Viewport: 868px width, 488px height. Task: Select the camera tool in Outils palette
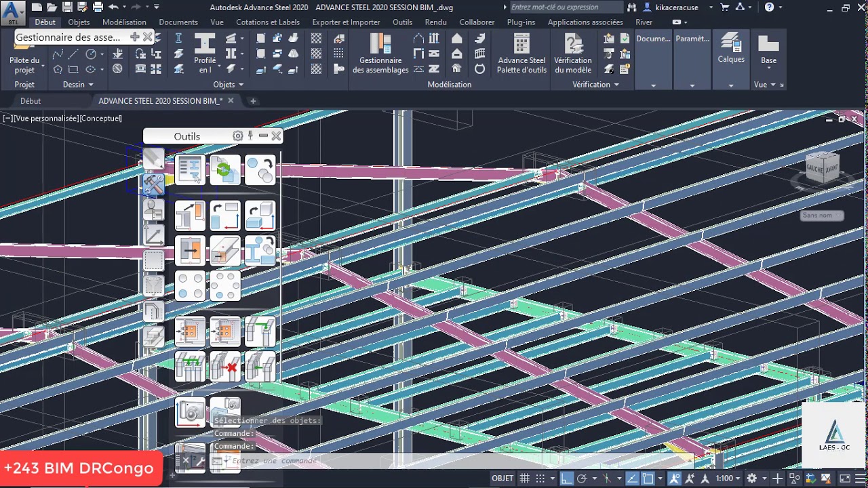click(x=190, y=412)
